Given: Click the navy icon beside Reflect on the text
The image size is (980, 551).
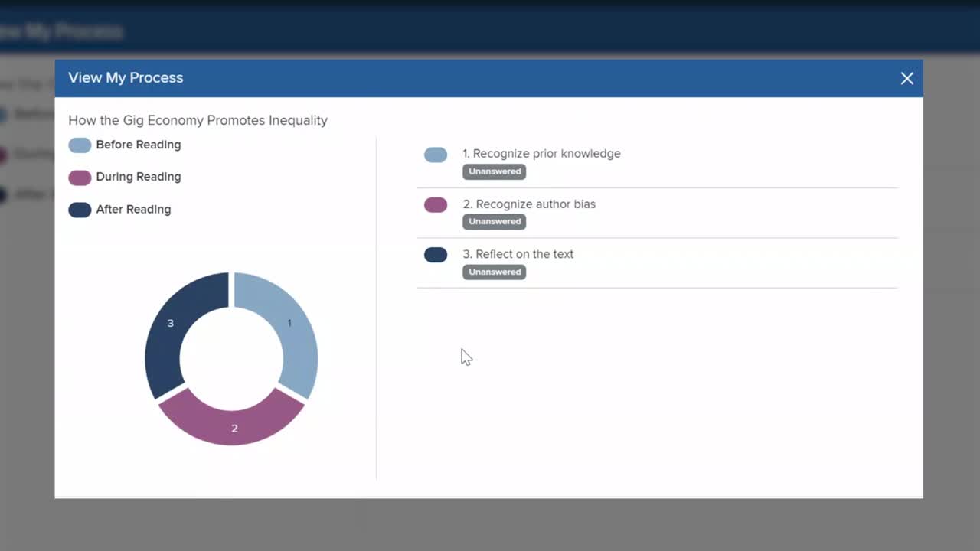Looking at the screenshot, I should (436, 255).
